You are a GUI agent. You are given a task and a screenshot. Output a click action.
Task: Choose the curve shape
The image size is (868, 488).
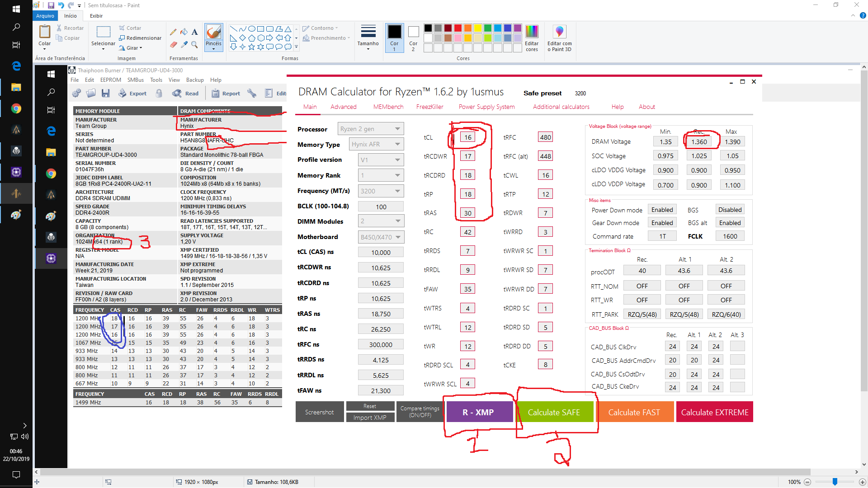pyautogui.click(x=242, y=29)
